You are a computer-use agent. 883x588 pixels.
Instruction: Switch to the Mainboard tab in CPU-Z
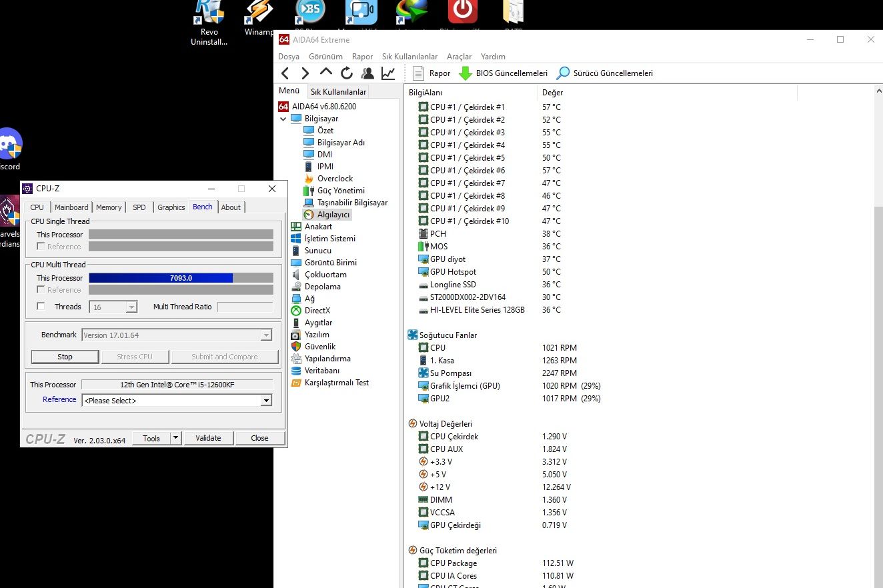71,207
